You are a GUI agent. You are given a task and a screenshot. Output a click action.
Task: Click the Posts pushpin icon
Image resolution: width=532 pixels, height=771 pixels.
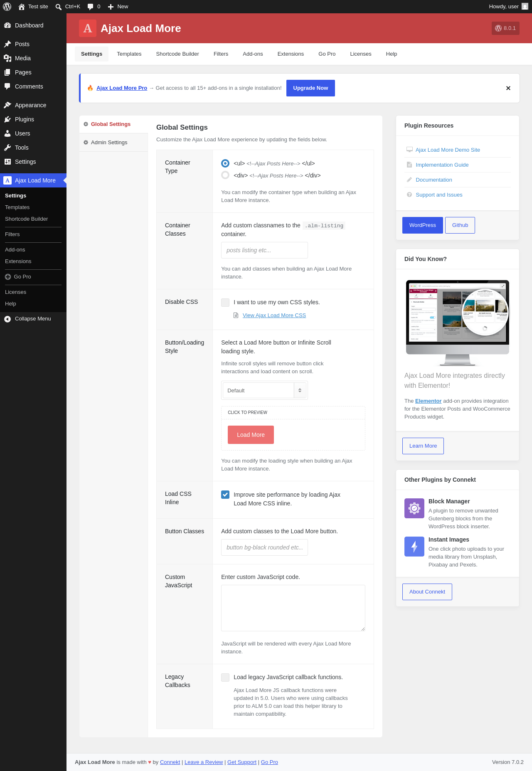(x=7, y=44)
